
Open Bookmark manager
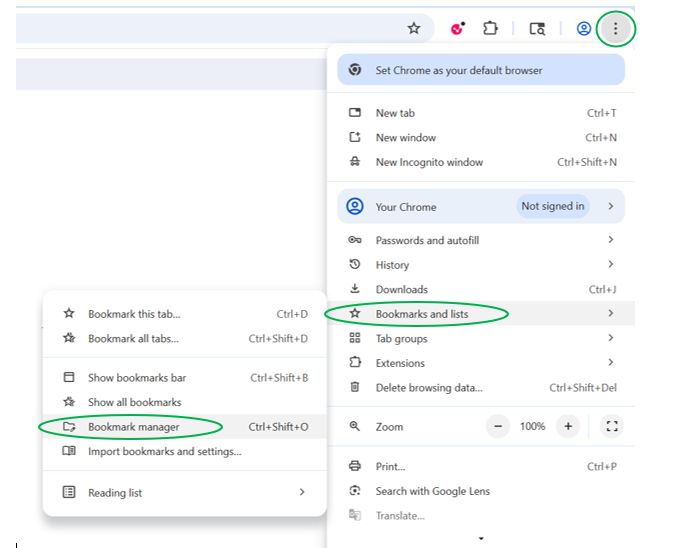(134, 427)
